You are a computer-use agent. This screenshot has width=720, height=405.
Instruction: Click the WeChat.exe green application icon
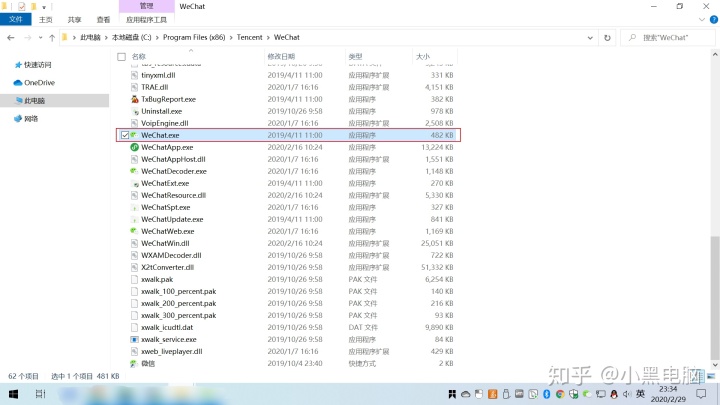coord(134,135)
